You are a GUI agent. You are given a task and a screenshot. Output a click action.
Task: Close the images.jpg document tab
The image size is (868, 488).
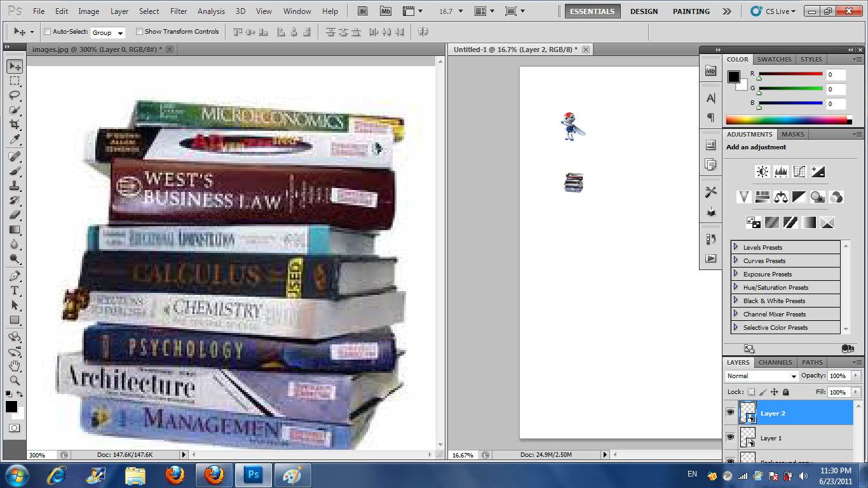(x=170, y=49)
